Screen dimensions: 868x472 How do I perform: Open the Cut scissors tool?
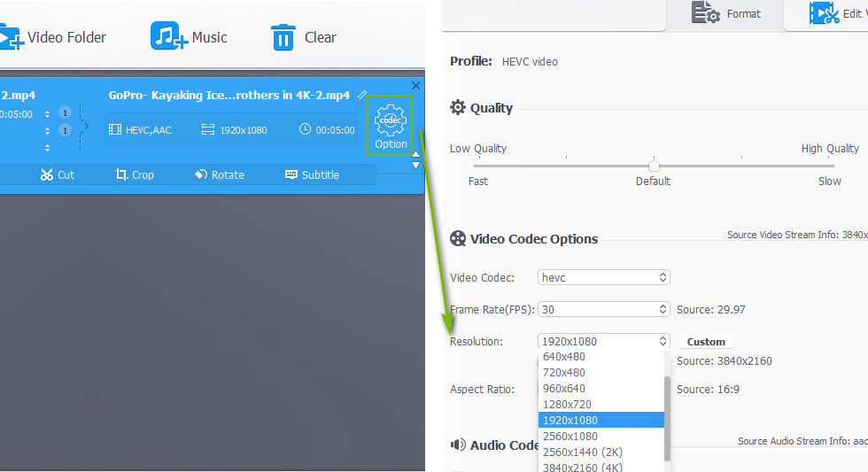(57, 174)
